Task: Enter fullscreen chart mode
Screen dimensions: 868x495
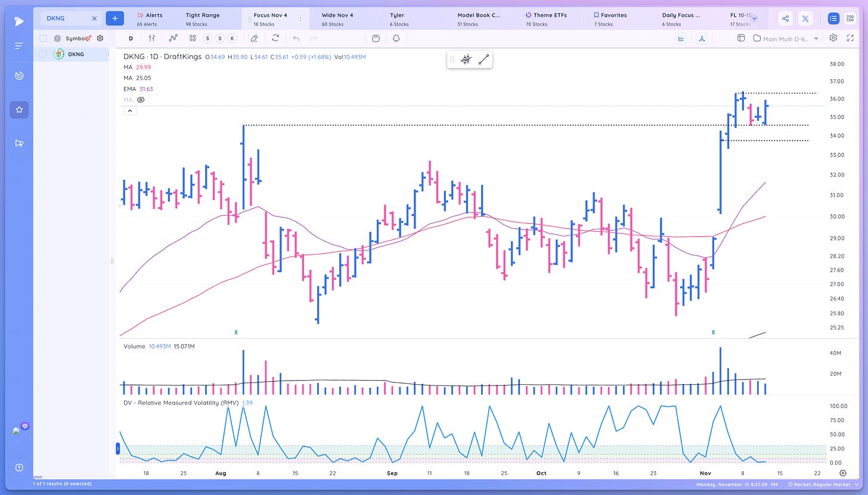Action: pyautogui.click(x=851, y=38)
